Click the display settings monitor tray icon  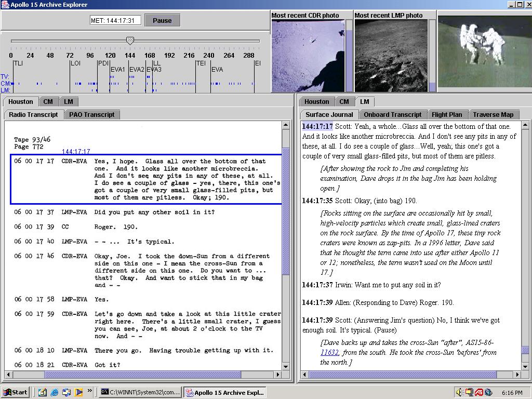(468, 392)
